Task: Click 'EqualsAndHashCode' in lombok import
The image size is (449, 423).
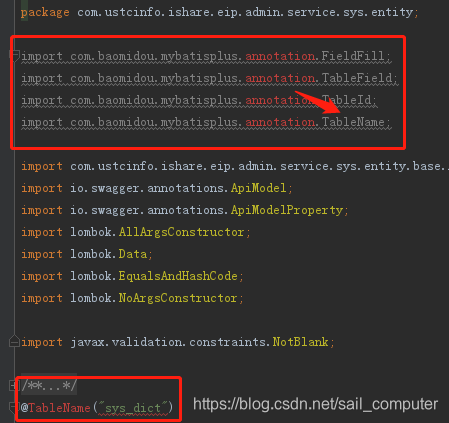Action: click(x=178, y=276)
